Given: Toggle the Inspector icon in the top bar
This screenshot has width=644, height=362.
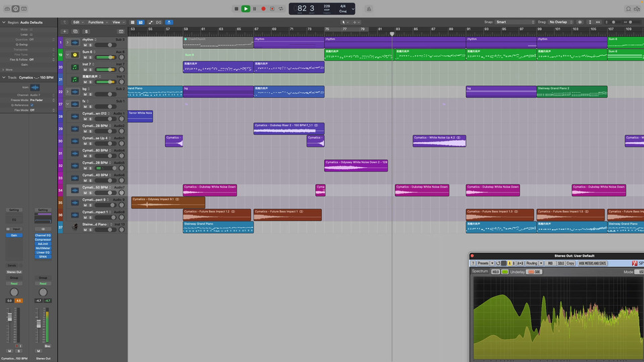Looking at the screenshot, I should pyautogui.click(x=15, y=9).
